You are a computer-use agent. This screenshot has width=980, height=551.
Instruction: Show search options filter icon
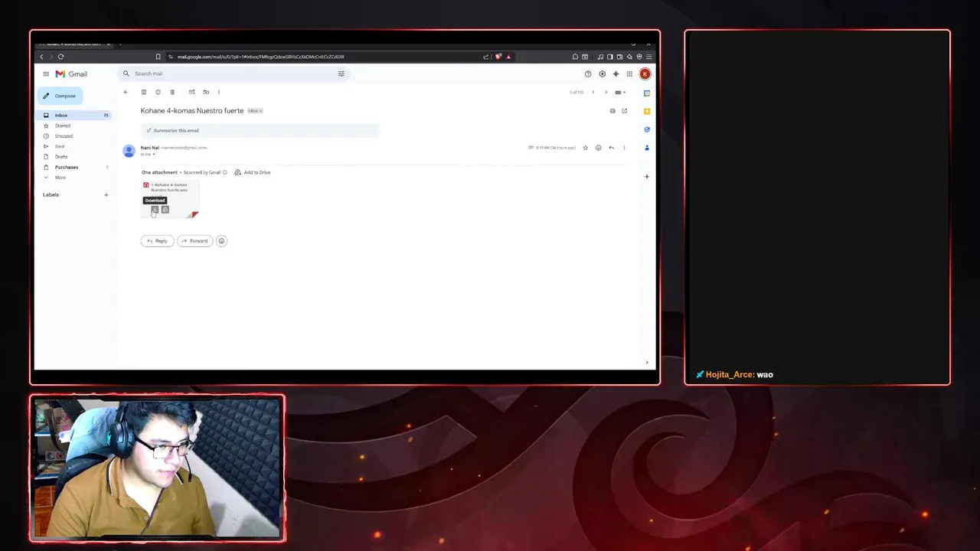pyautogui.click(x=341, y=74)
